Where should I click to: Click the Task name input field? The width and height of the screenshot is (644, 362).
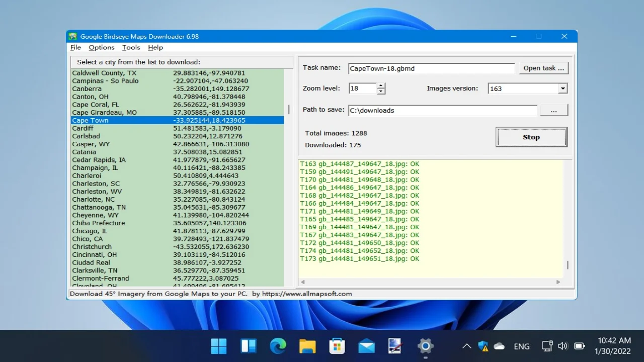pos(431,68)
